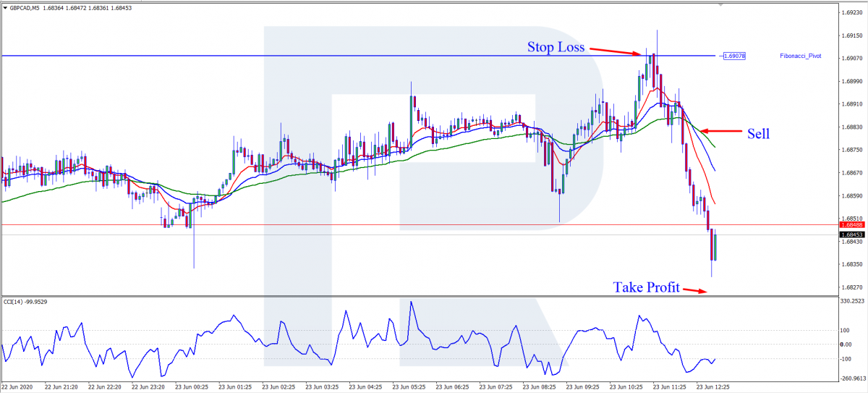Click the boxed 1.69078 pivot price label
The height and width of the screenshot is (393, 868).
[734, 56]
